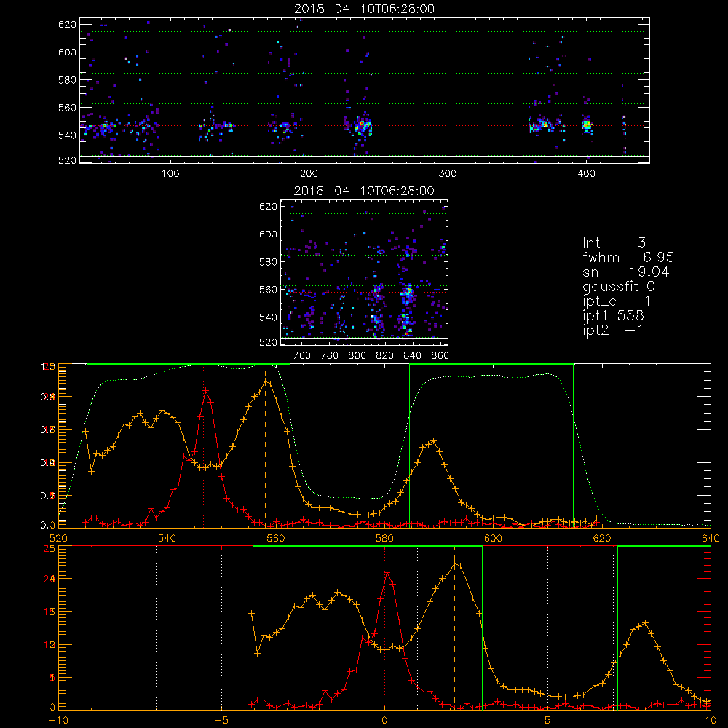The image size is (728, 728).
Task: Click x-axis label 800 of middle image
Action: (x=357, y=356)
